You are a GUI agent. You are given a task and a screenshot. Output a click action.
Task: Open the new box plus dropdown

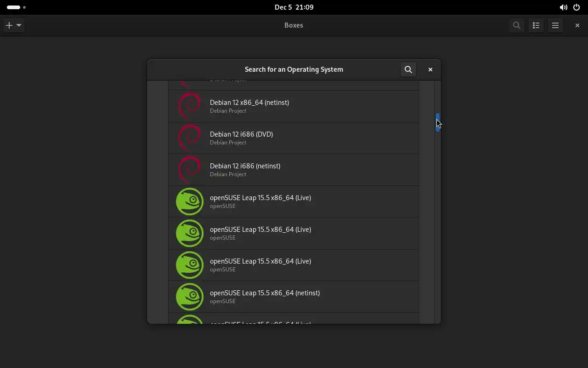point(14,25)
